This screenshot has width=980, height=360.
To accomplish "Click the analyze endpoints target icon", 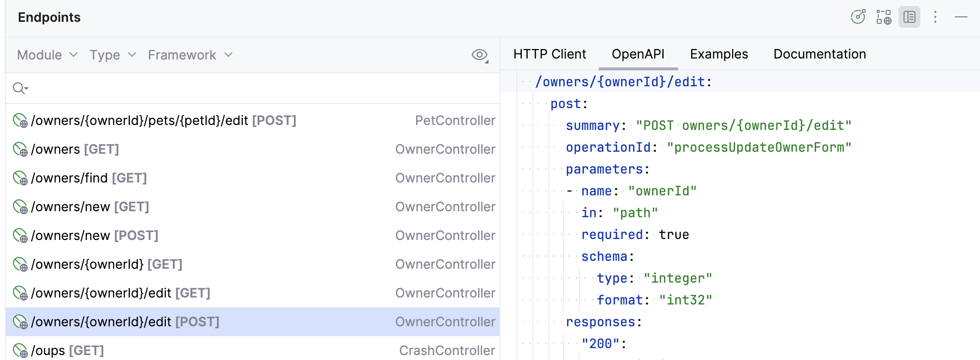I will tap(858, 17).
